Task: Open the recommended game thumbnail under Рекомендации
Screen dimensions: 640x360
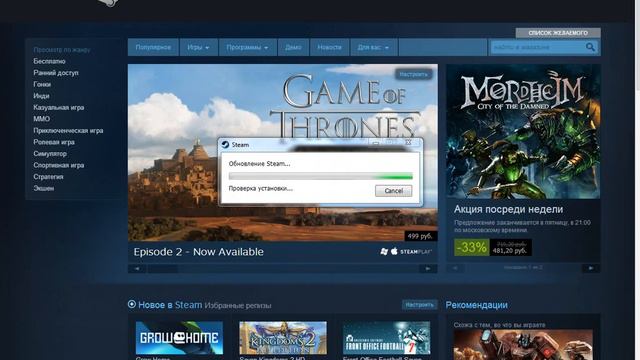Action: coord(523,345)
